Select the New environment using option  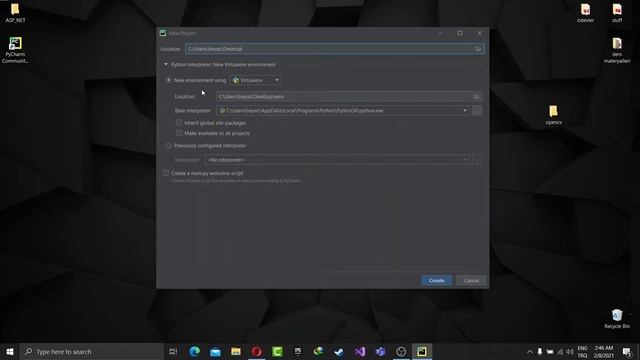click(169, 80)
